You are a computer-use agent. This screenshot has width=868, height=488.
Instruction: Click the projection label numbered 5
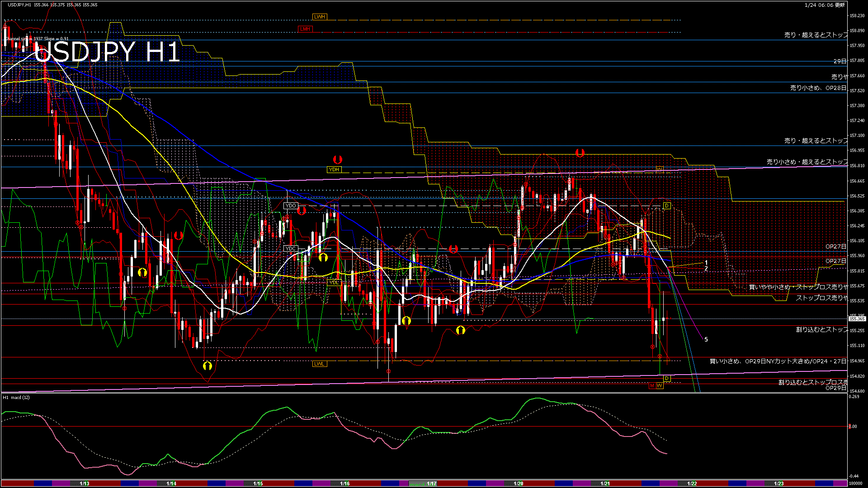click(x=706, y=339)
